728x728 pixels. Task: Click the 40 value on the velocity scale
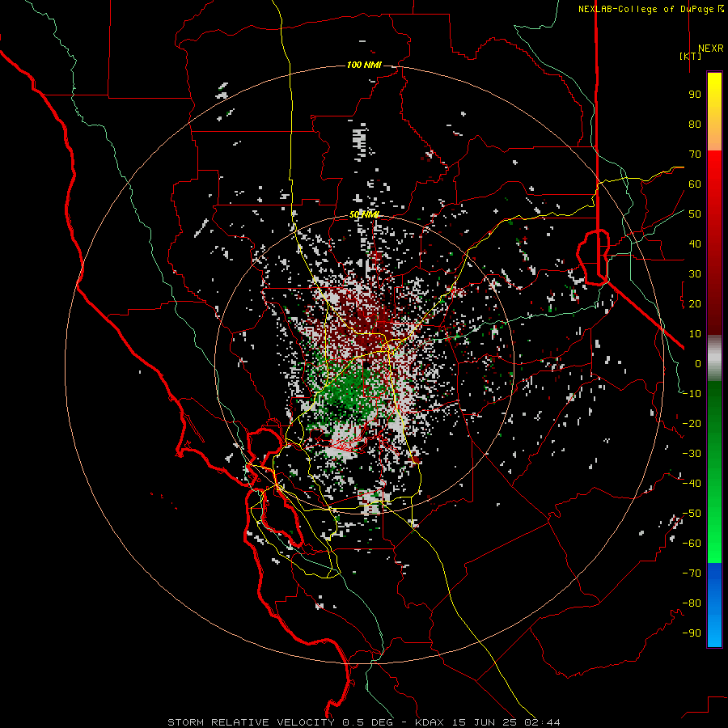[x=695, y=243]
